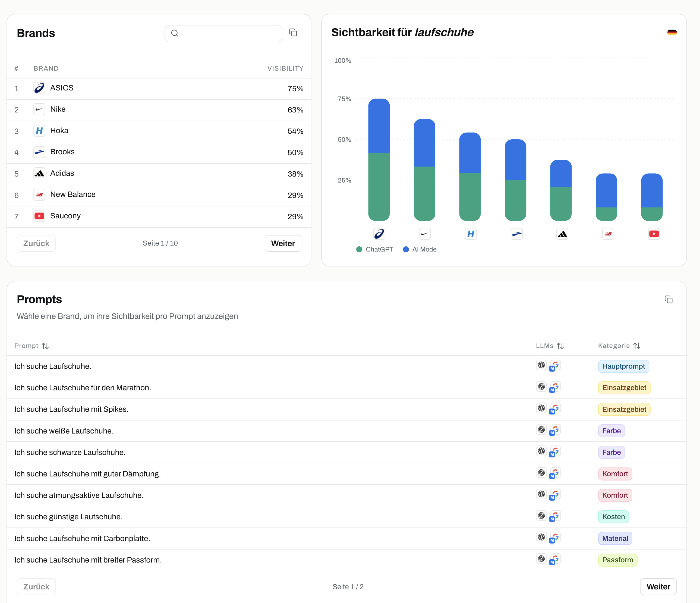Click Einsatzgebiet tag in Marathon row
This screenshot has height=603, width=700.
[624, 388]
